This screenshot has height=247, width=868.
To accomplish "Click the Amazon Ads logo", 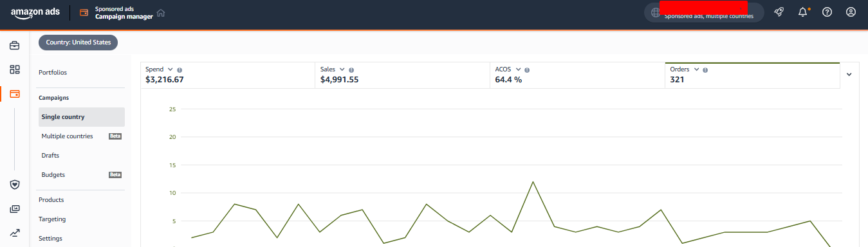I will [x=35, y=13].
